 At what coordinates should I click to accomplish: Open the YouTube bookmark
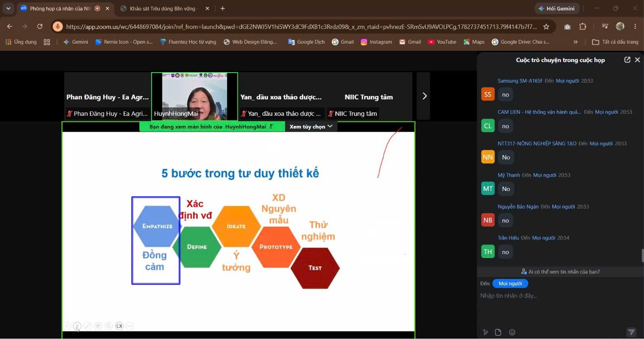tap(442, 42)
